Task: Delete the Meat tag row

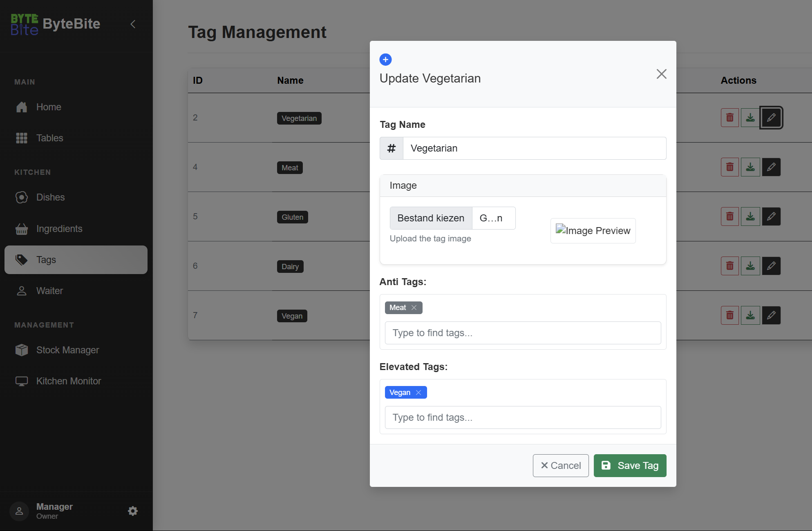Action: (x=729, y=167)
